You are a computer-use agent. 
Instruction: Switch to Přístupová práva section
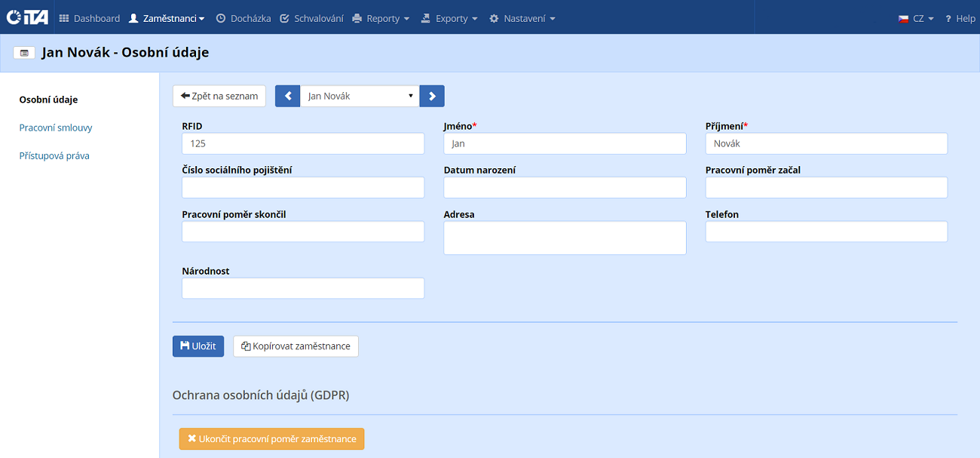(54, 155)
